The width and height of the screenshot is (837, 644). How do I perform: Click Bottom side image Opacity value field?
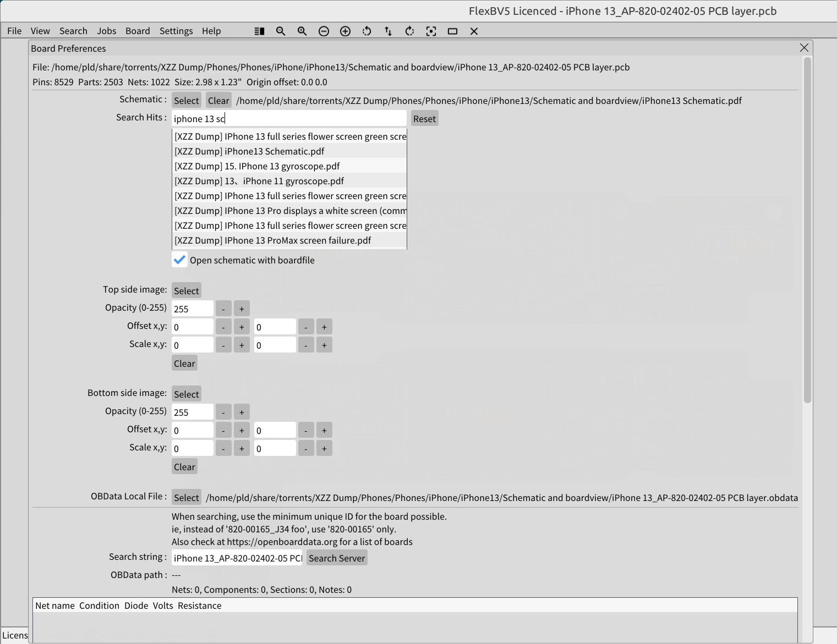[193, 412]
